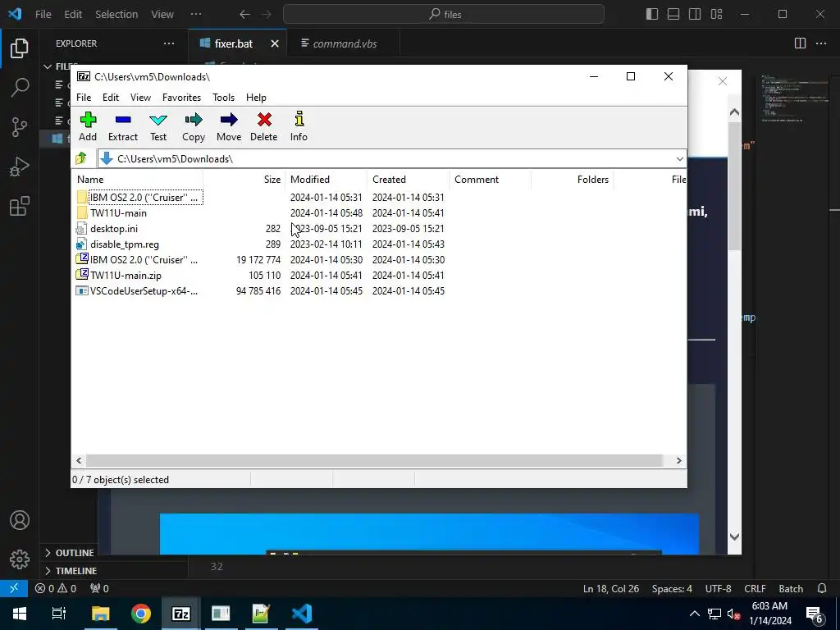Open VS Code Explorer view in activity bar
The height and width of the screenshot is (630, 840).
20,48
